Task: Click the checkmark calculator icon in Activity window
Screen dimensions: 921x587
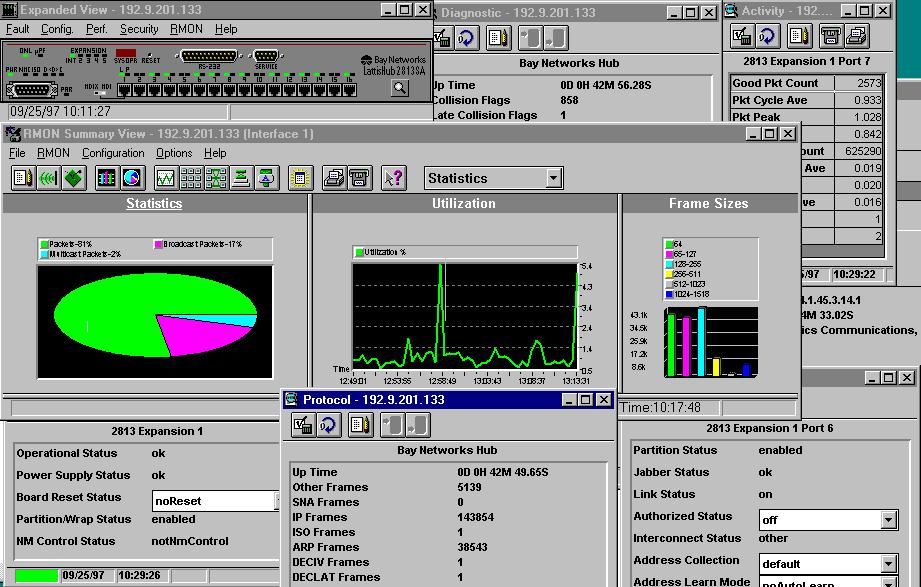Action: (742, 36)
